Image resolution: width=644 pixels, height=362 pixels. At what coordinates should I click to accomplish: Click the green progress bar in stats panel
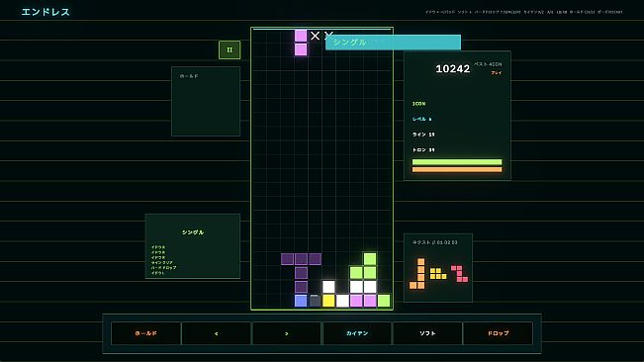click(x=457, y=161)
